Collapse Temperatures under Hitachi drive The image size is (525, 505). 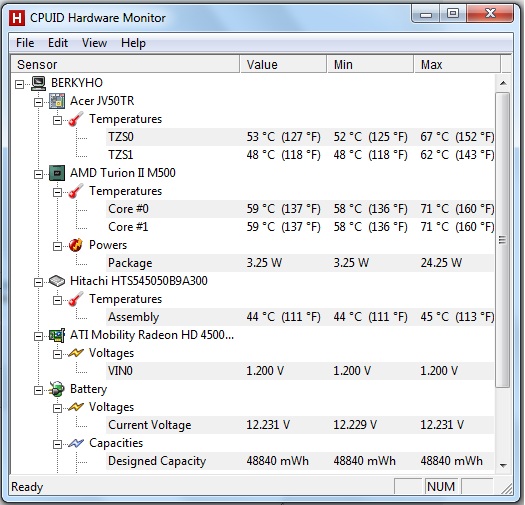click(x=57, y=300)
